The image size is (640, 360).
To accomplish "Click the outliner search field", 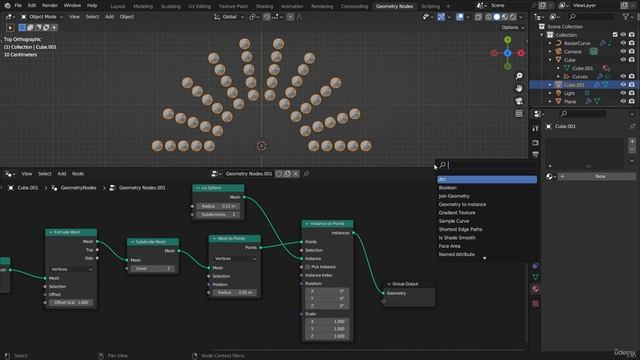I will click(x=592, y=17).
